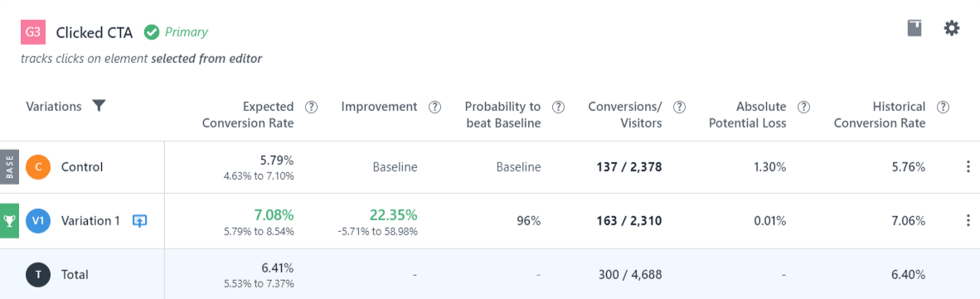Click the Clicked CTA goal title
The image size is (980, 299).
(95, 32)
